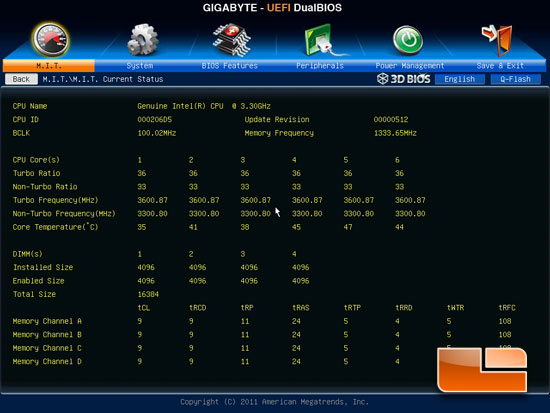
Task: Open the BIOS Features tab
Action: pos(229,66)
